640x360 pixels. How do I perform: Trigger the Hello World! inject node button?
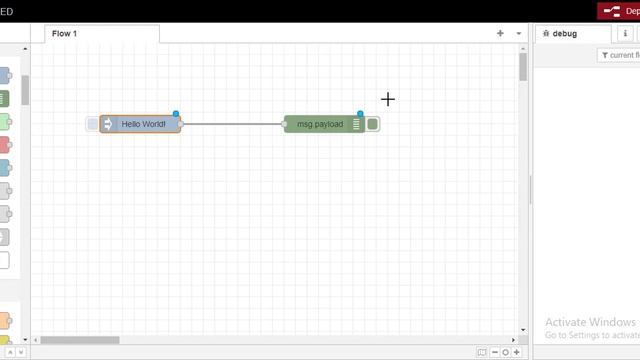pos(92,124)
